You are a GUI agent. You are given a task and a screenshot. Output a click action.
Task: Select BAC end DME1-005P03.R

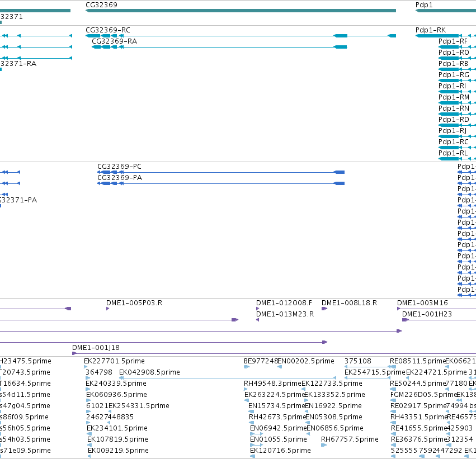(x=134, y=303)
